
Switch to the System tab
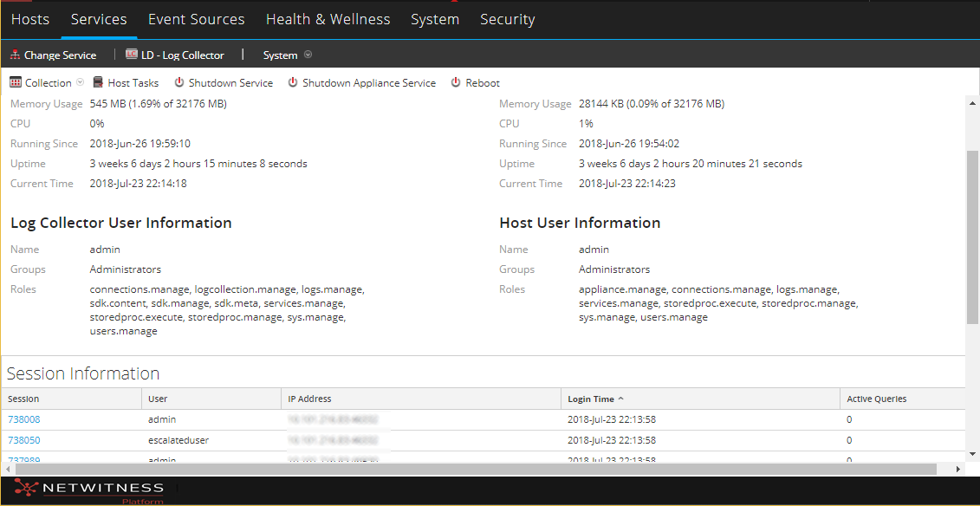[x=435, y=19]
